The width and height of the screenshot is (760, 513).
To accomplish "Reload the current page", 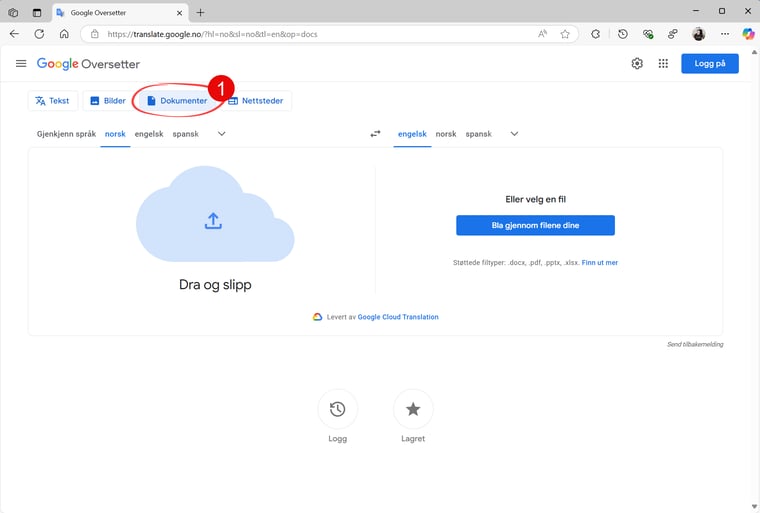I will 39,34.
